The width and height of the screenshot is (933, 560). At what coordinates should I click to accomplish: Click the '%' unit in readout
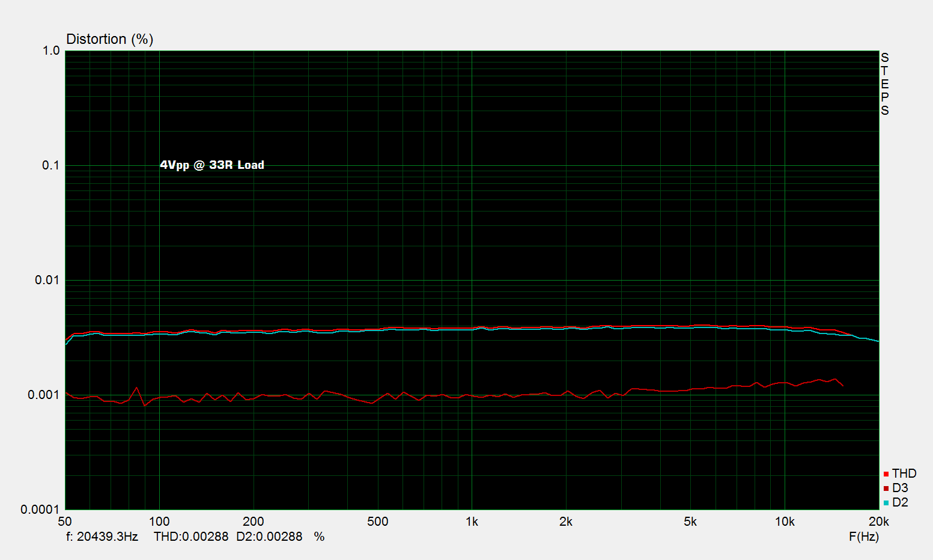tap(319, 537)
